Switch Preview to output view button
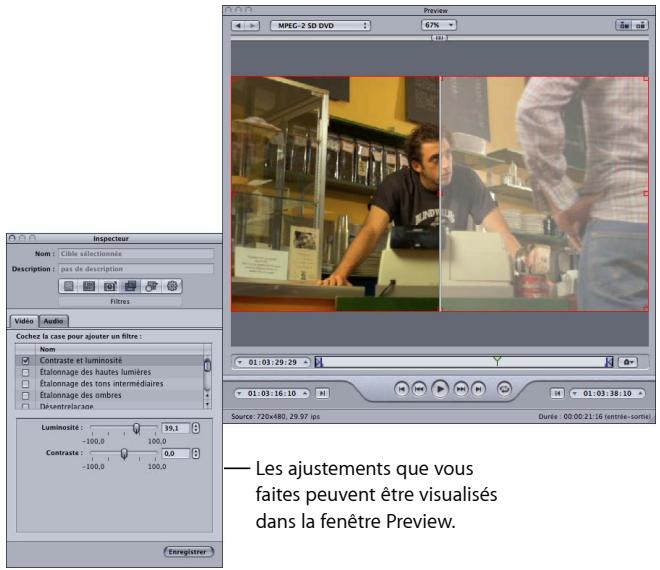 640,26
